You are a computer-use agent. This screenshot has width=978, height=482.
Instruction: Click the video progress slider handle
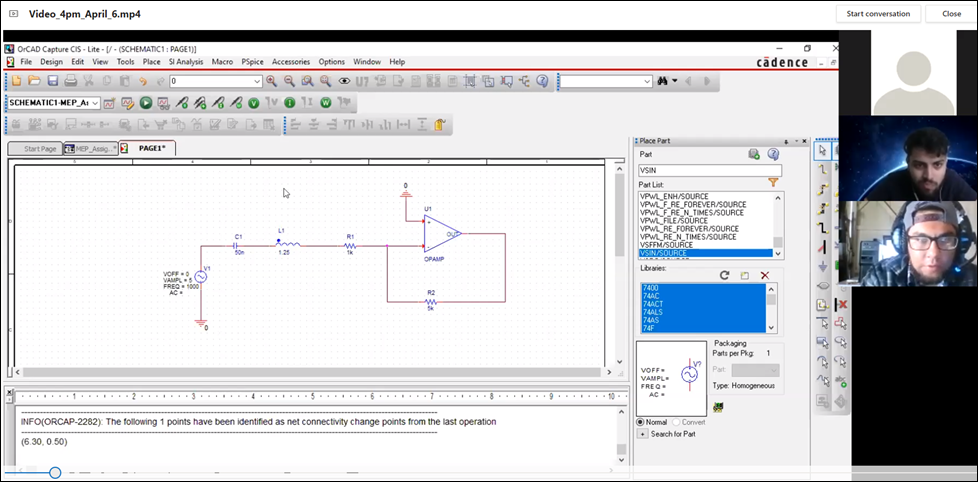tap(55, 473)
